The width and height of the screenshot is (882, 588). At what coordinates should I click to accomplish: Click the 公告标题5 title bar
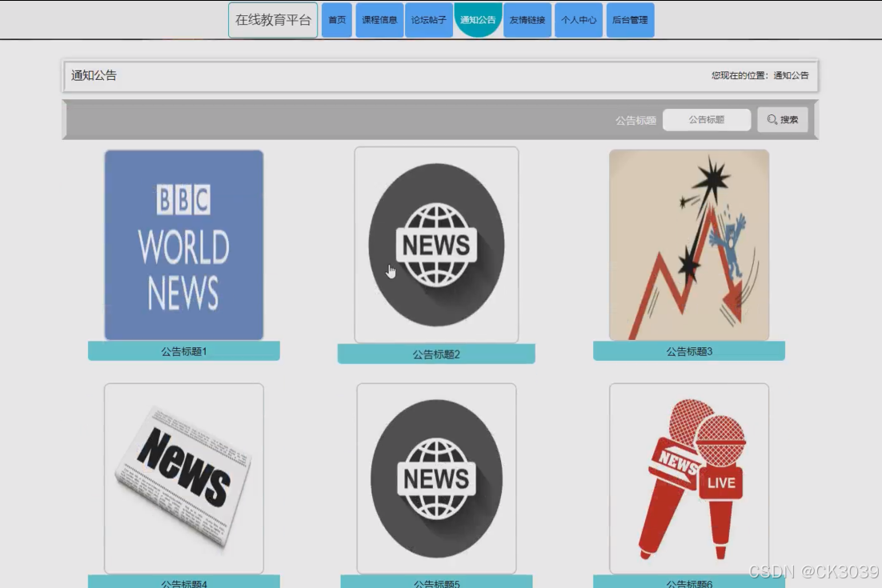pyautogui.click(x=436, y=582)
